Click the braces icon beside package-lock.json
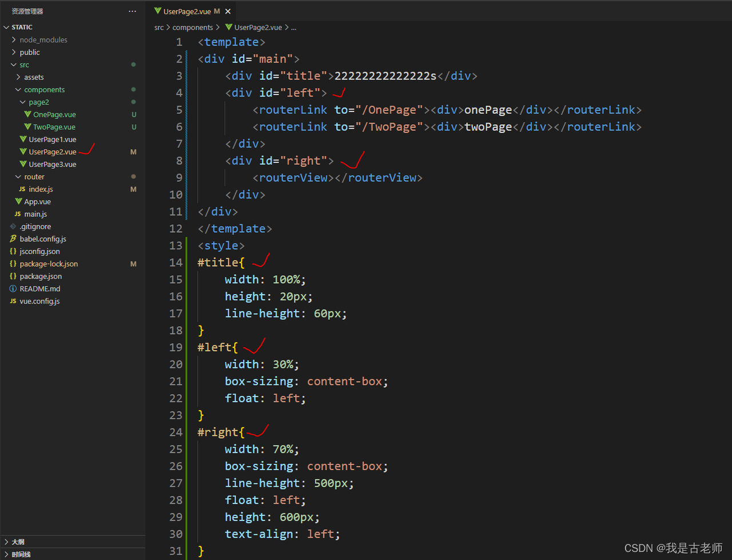This screenshot has width=732, height=560. [13, 264]
